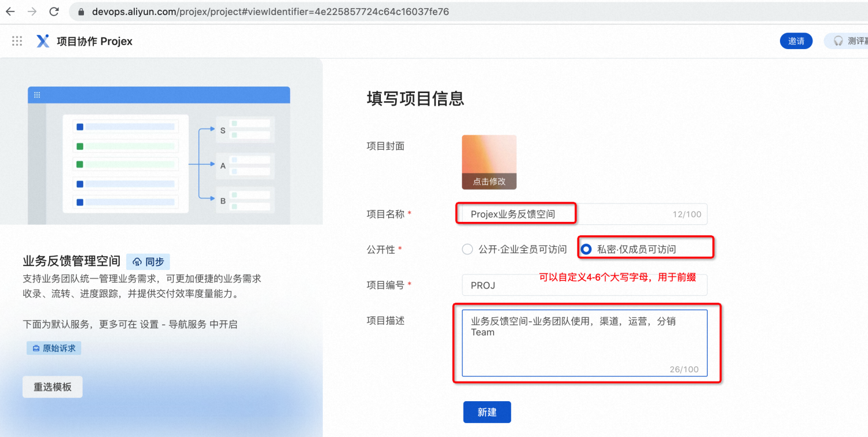Click the Projex X logo
The height and width of the screenshot is (437, 868).
[x=43, y=41]
